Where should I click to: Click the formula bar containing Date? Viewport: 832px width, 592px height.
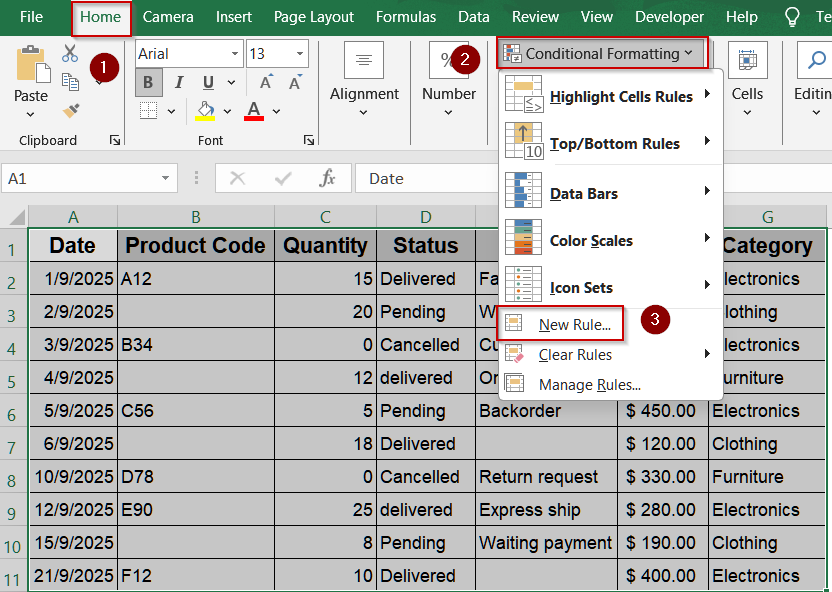tap(427, 178)
